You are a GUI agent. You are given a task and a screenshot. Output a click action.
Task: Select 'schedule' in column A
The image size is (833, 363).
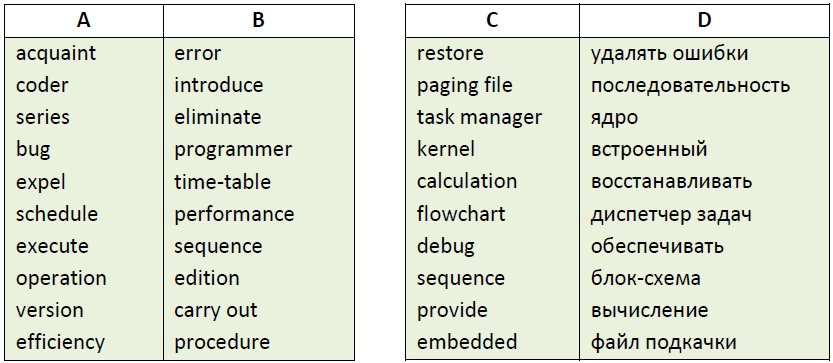[57, 214]
